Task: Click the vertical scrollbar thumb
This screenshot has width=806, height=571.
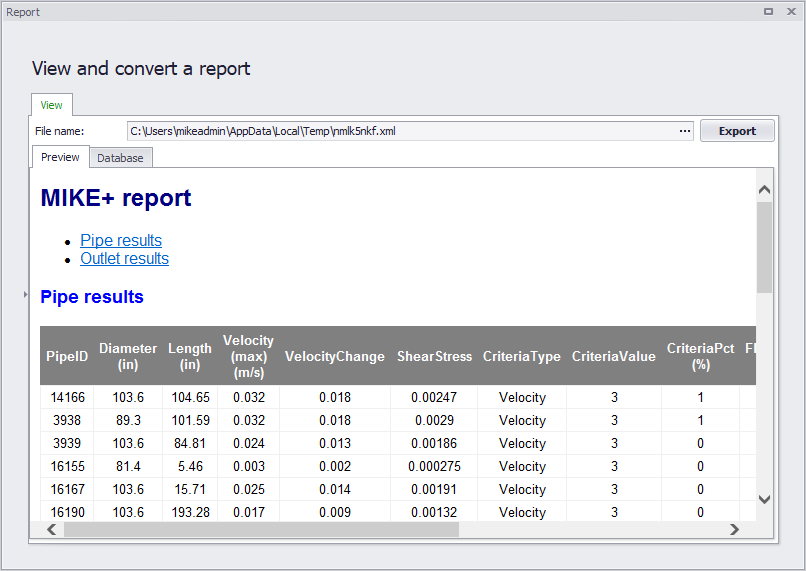Action: (764, 247)
